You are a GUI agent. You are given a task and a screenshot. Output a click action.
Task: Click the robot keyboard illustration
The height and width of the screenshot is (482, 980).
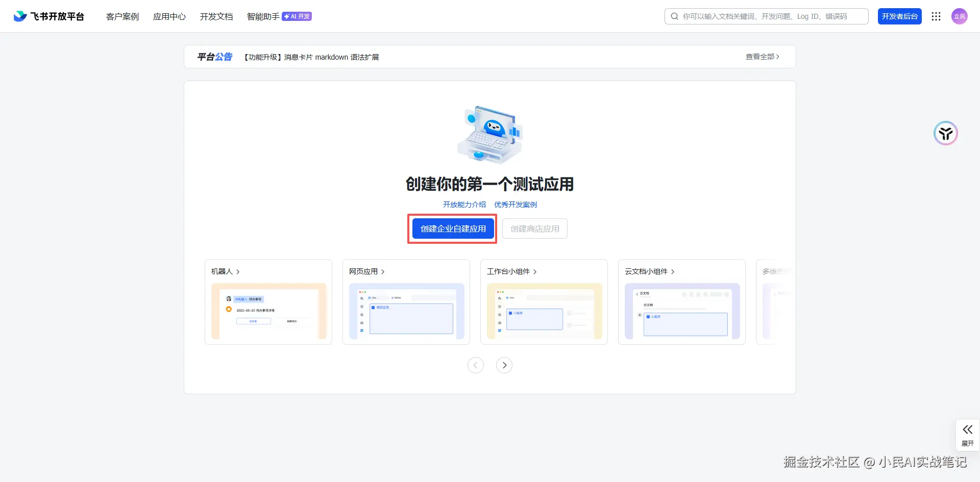pos(490,135)
